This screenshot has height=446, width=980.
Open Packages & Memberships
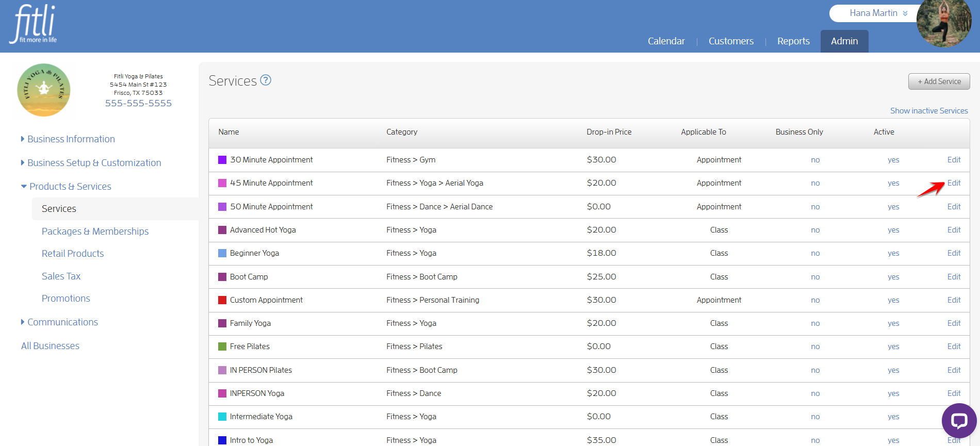[95, 232]
